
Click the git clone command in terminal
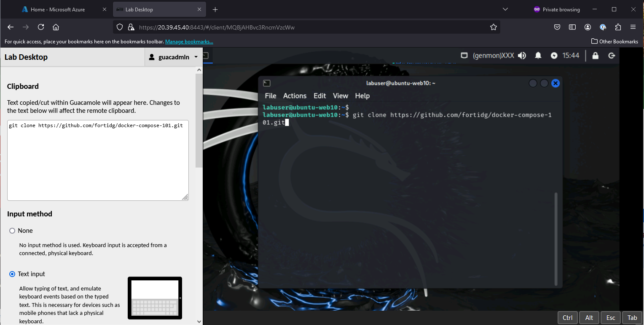407,119
